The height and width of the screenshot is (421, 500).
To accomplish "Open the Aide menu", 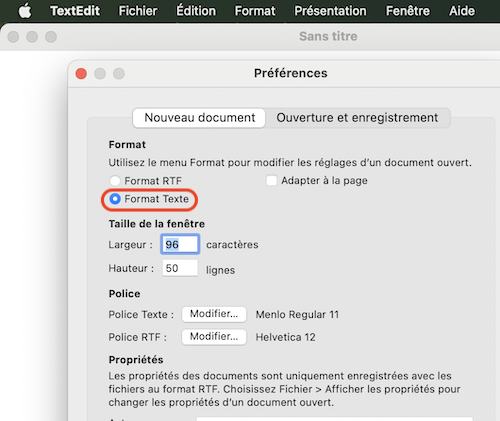I will [x=462, y=11].
